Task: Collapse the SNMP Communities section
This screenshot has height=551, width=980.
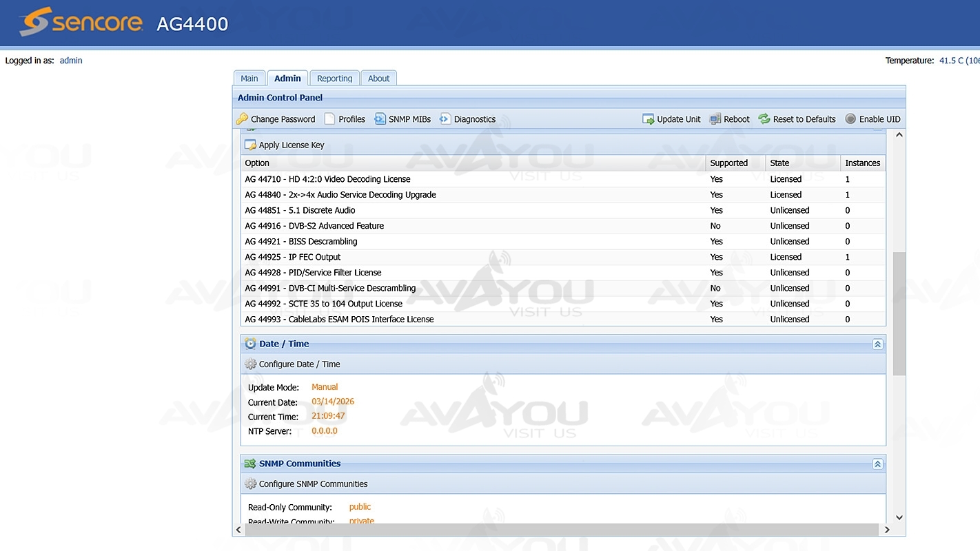Action: coord(877,464)
